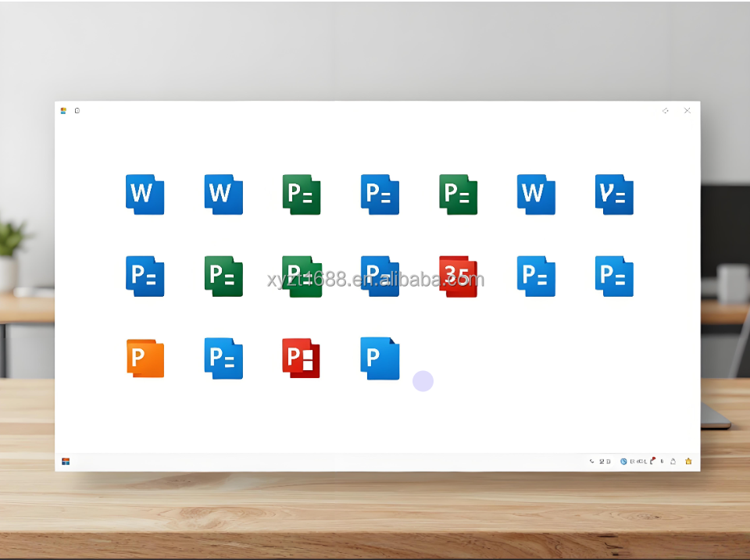This screenshot has height=560, width=750.
Task: Select green P= icon immediately above the red P icon
Action: (302, 276)
